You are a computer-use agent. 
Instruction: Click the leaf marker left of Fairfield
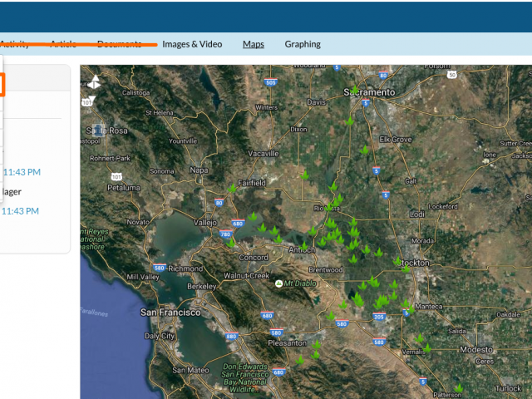point(232,189)
